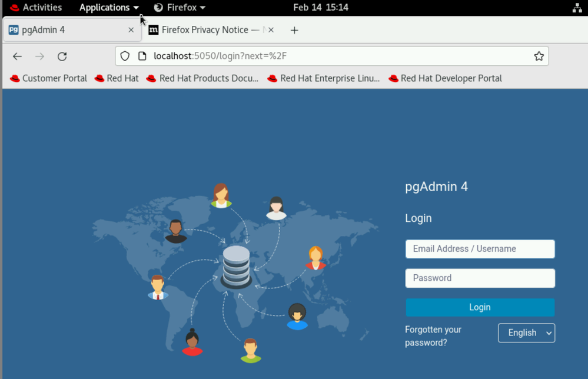The height and width of the screenshot is (379, 588).
Task: Click the page info icon in address bar
Action: (142, 56)
